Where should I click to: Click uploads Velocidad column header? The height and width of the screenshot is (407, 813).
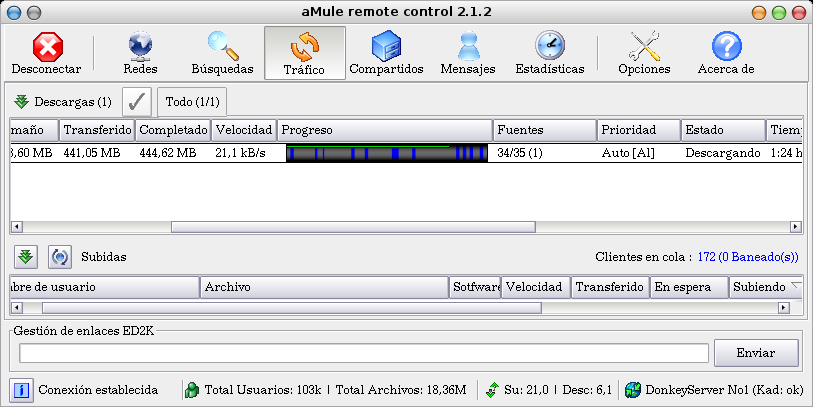coord(536,287)
